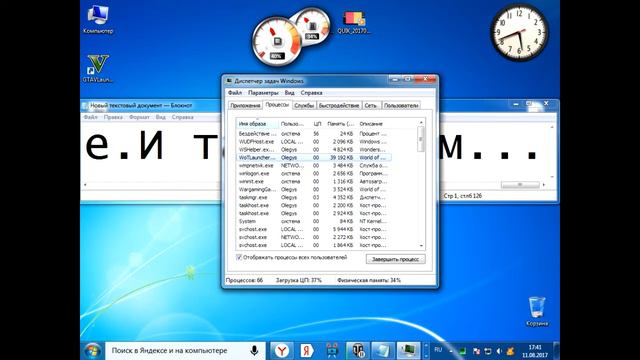The image size is (640, 360).
Task: Switch to the Пользователи tab
Action: (401, 105)
